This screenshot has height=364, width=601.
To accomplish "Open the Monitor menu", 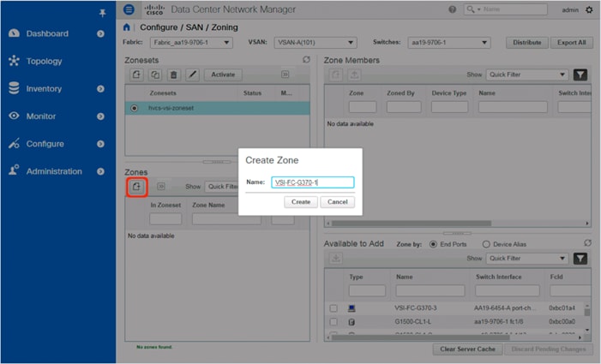I will point(41,116).
